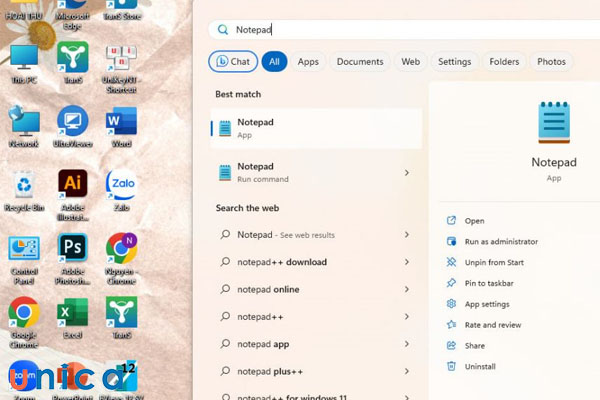
Task: Switch to the Documents filter tab
Action: (360, 61)
